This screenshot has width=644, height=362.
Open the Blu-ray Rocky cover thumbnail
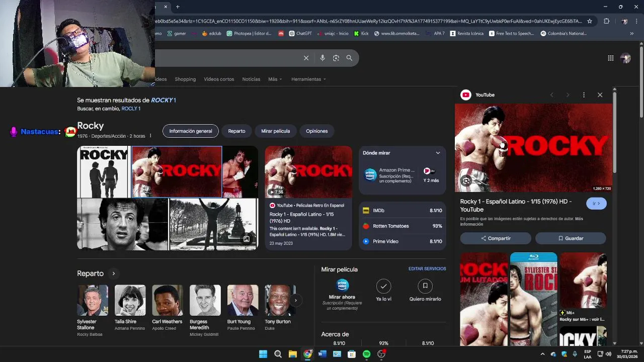[534, 299]
